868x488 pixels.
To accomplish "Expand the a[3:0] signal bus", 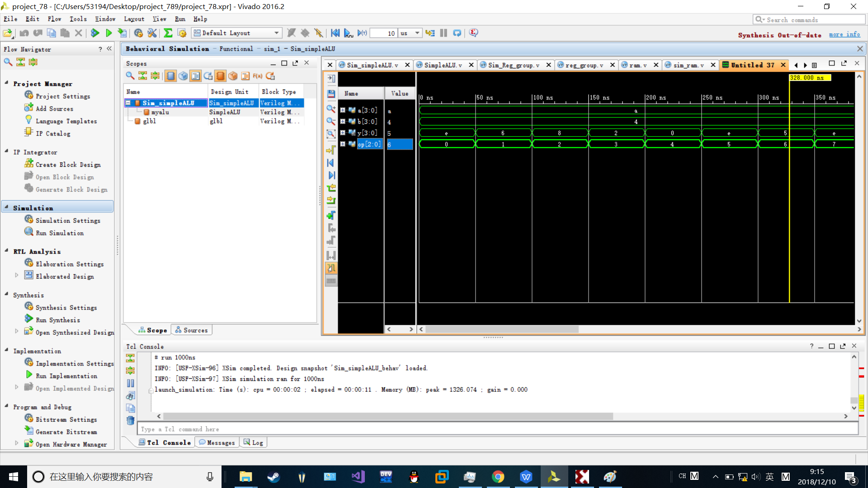I will point(343,110).
